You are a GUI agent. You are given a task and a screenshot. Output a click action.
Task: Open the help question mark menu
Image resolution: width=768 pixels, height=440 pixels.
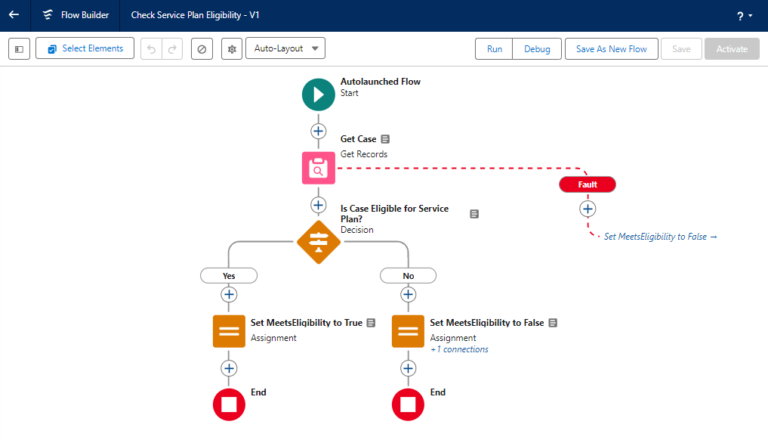point(741,16)
